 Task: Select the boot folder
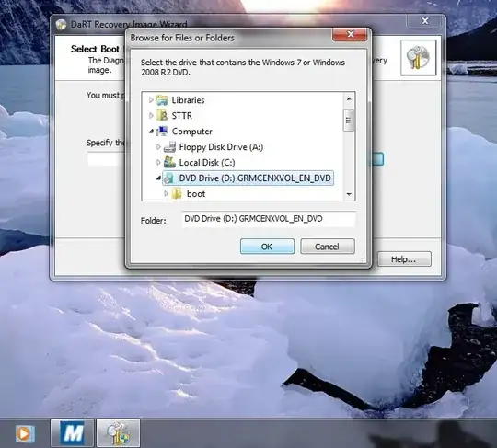(x=196, y=193)
